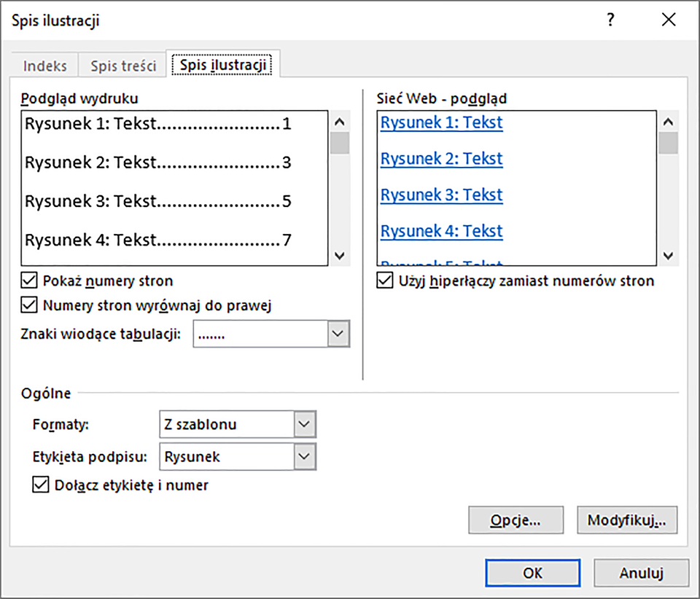
Task: Open Etykieta podpisu dropdown
Action: pos(304,457)
